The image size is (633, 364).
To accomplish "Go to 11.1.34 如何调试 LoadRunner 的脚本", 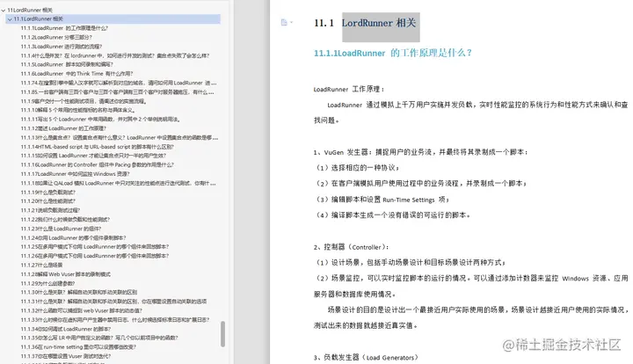I will (66, 329).
